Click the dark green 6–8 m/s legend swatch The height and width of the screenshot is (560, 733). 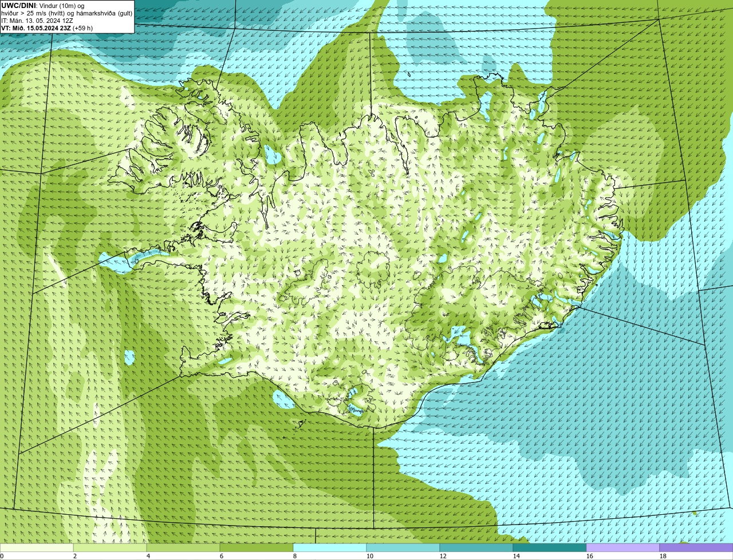(257, 548)
